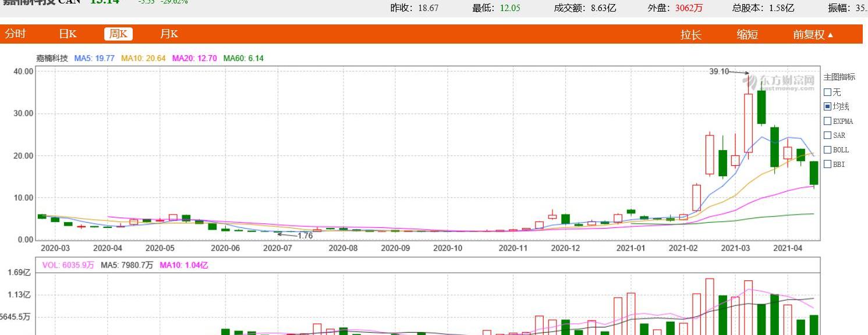The height and width of the screenshot is (335, 868).
Task: Click the 2020-04 date axis label
Action: pyautogui.click(x=108, y=248)
